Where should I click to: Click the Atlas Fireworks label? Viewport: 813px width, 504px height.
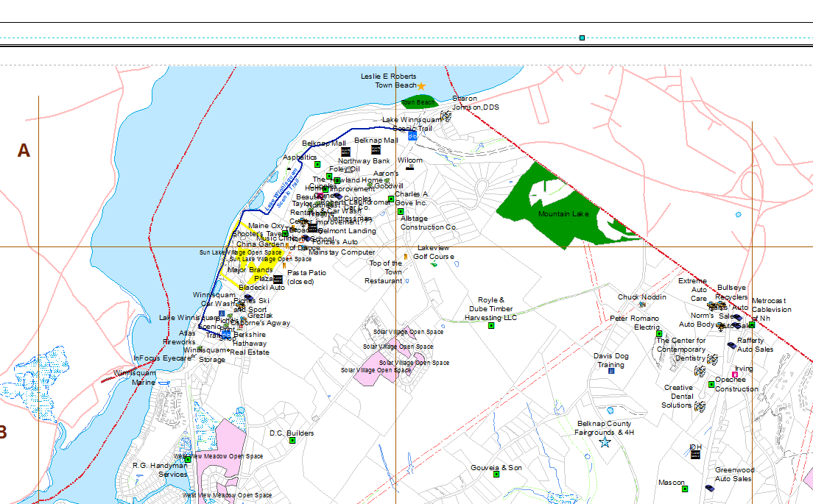180,337
